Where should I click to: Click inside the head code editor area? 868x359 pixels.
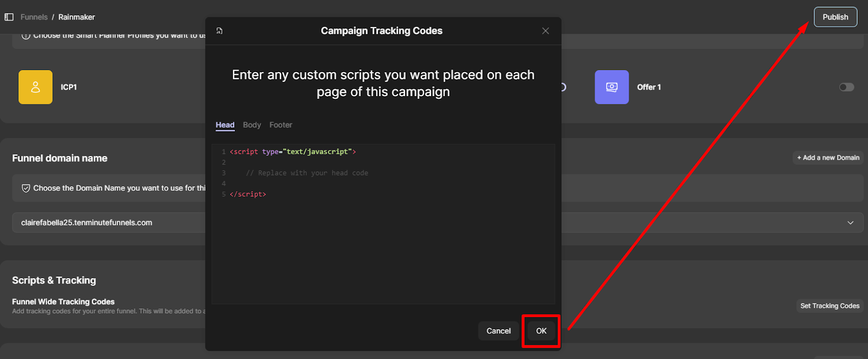pyautogui.click(x=383, y=224)
